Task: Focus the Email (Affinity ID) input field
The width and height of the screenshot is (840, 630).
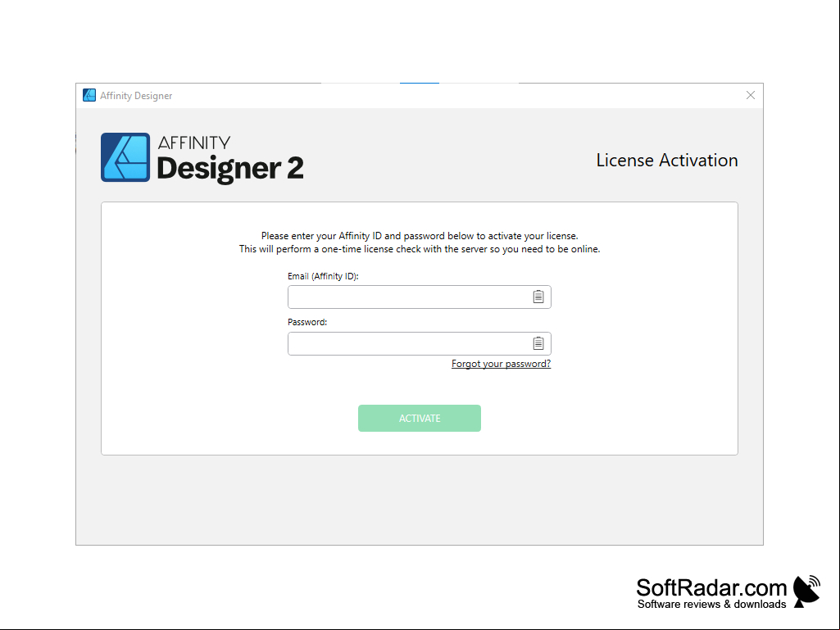Action: [420, 297]
